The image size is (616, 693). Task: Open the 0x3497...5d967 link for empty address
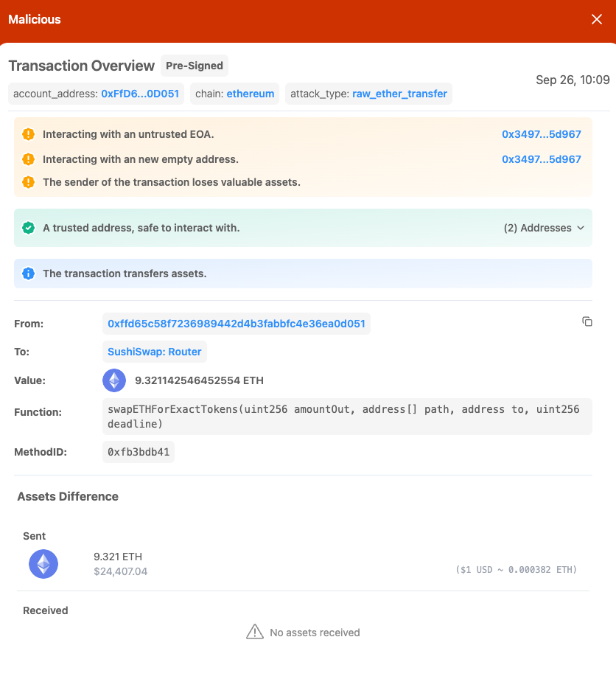coord(542,159)
